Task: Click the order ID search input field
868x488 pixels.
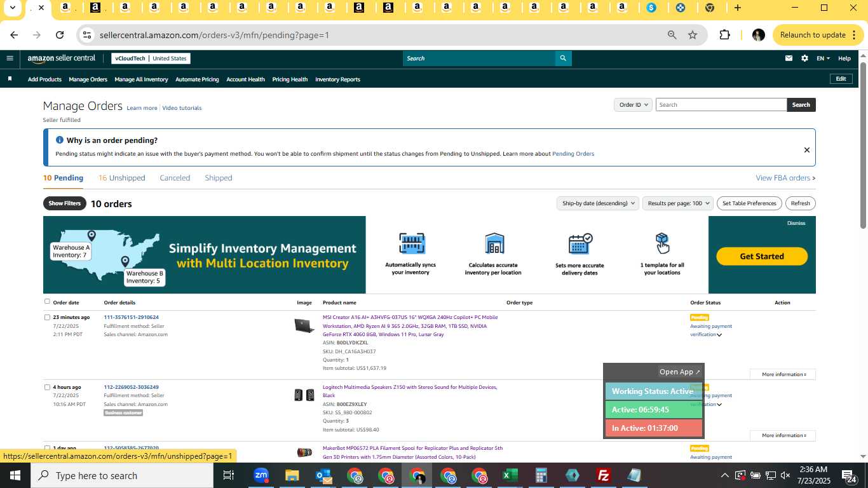Action: pyautogui.click(x=721, y=105)
